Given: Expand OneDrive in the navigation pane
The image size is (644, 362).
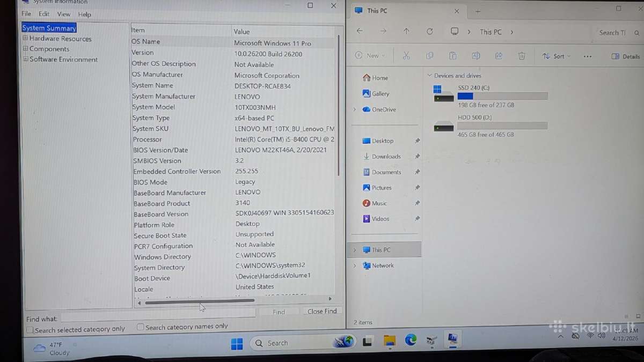Looking at the screenshot, I should click(x=354, y=109).
